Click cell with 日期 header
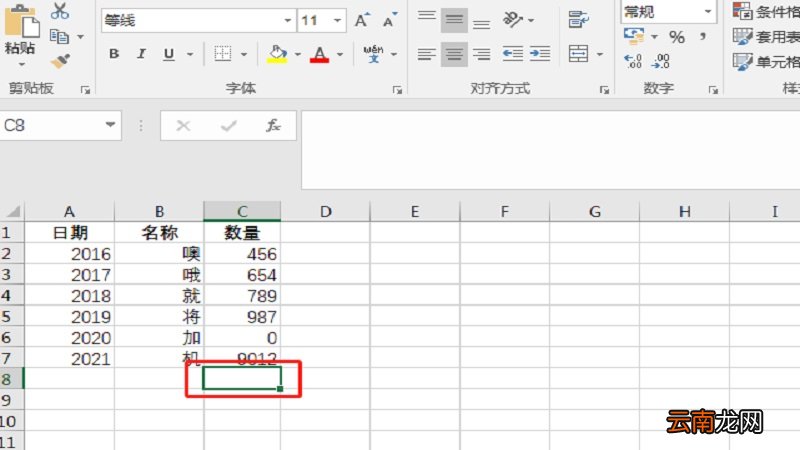The image size is (800, 450). click(x=69, y=233)
